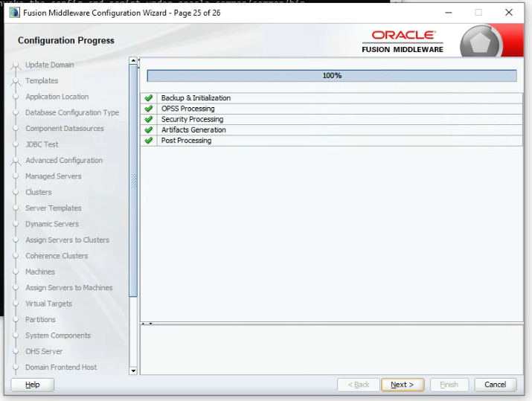This screenshot has width=532, height=401.
Task: Select the OHS Server step
Action: 44,352
